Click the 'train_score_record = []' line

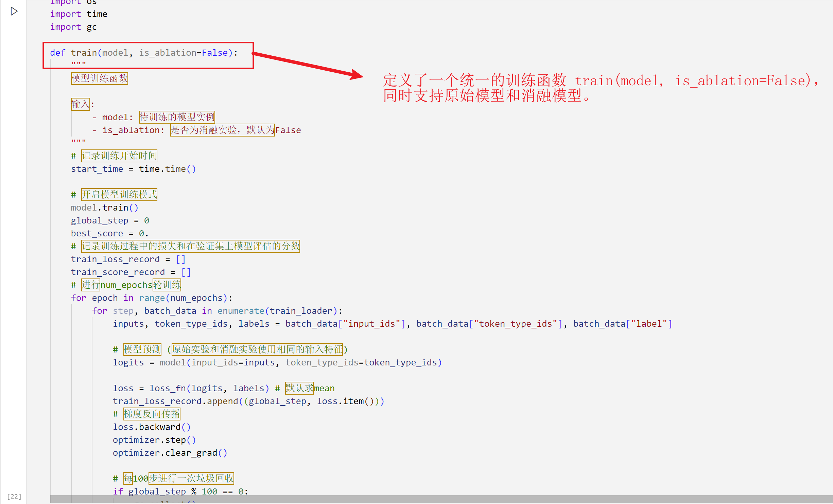pos(131,272)
